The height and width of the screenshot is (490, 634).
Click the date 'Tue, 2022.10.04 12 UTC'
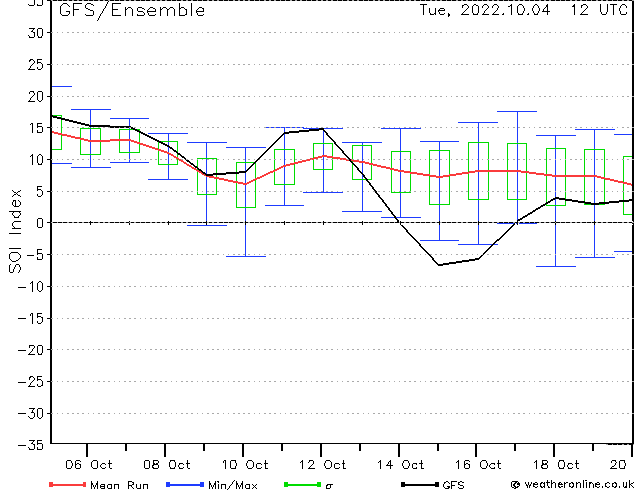[x=524, y=10]
